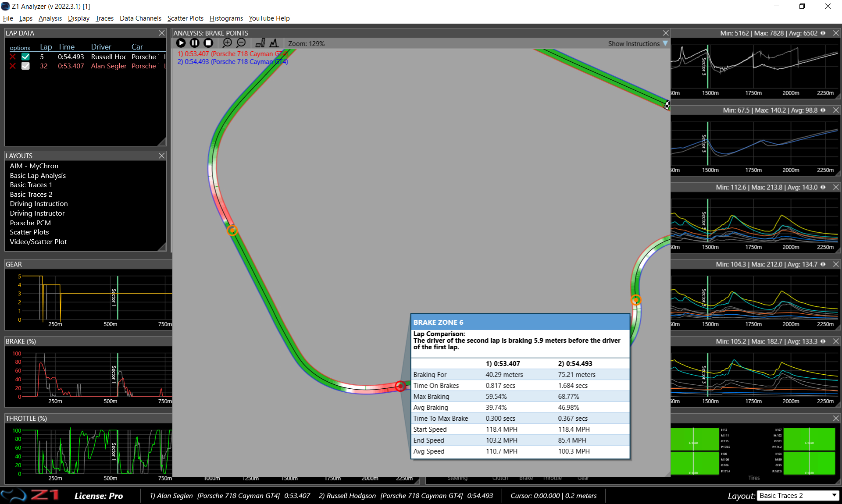Click the Lap Data panel resize grip

(x=162, y=141)
